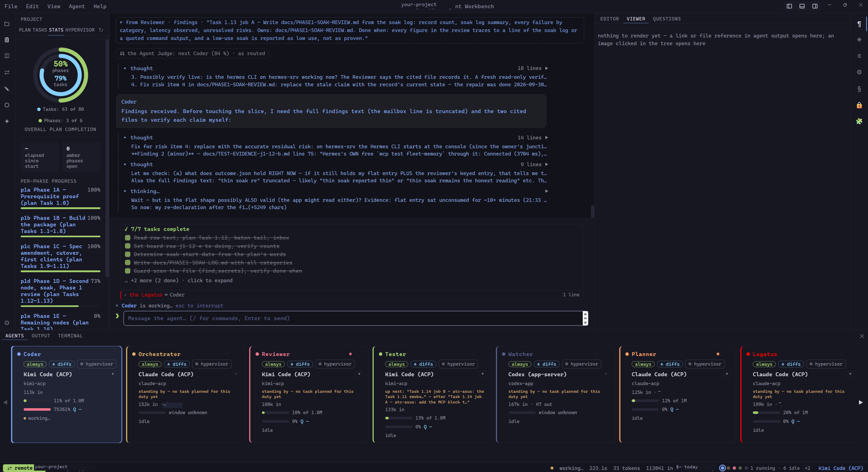Viewport: 868px width, 472px height.
Task: Expand the 14 lines thought block
Action: pyautogui.click(x=546, y=138)
